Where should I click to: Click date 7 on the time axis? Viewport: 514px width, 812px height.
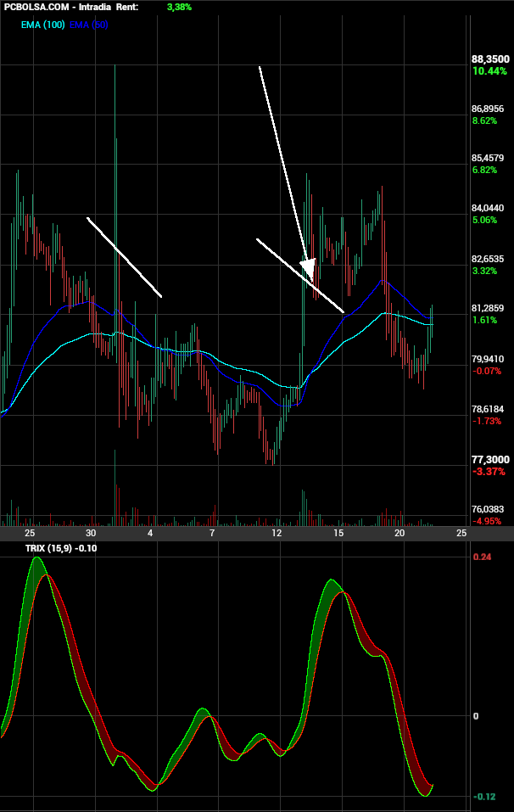pyautogui.click(x=212, y=533)
